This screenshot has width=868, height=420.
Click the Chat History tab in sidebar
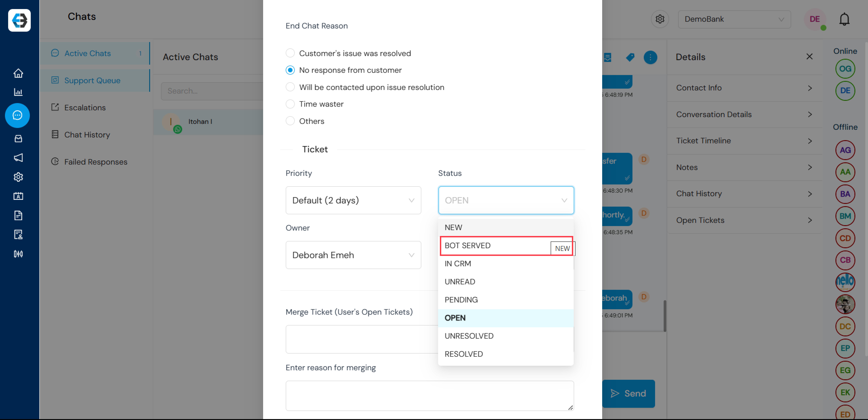coord(87,134)
